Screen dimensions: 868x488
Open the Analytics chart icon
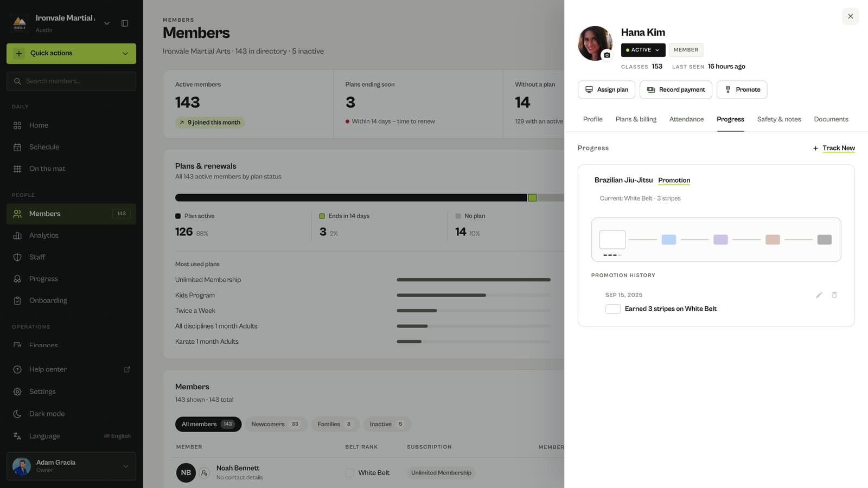coord(17,235)
